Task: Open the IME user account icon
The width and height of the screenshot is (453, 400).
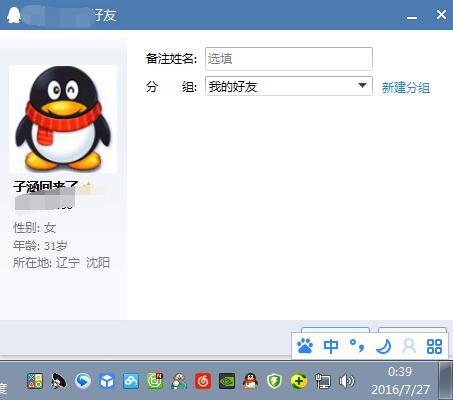Action: tap(409, 346)
